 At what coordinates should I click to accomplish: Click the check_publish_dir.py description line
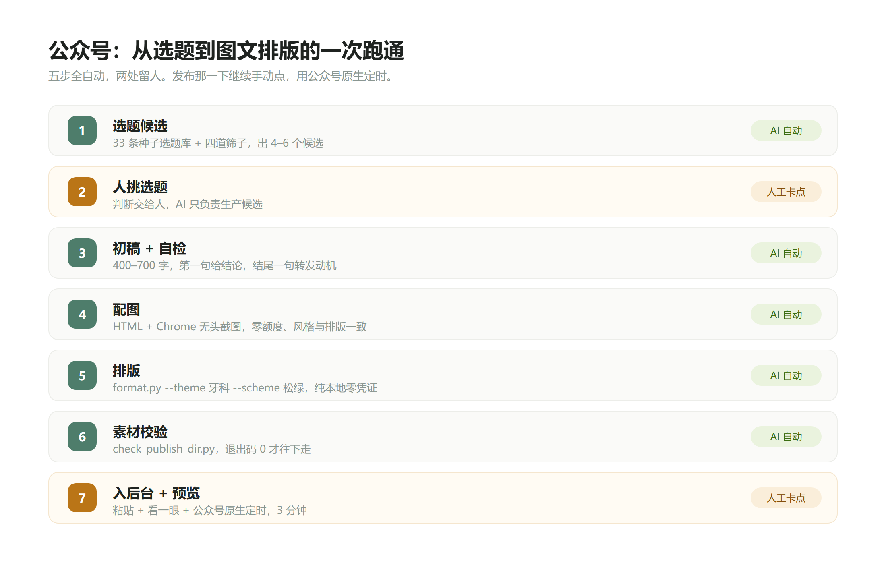(x=212, y=449)
